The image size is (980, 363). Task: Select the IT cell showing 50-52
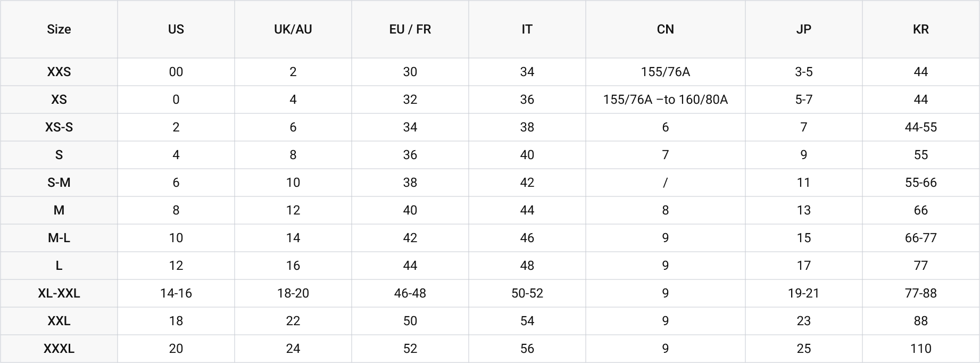[x=527, y=293]
